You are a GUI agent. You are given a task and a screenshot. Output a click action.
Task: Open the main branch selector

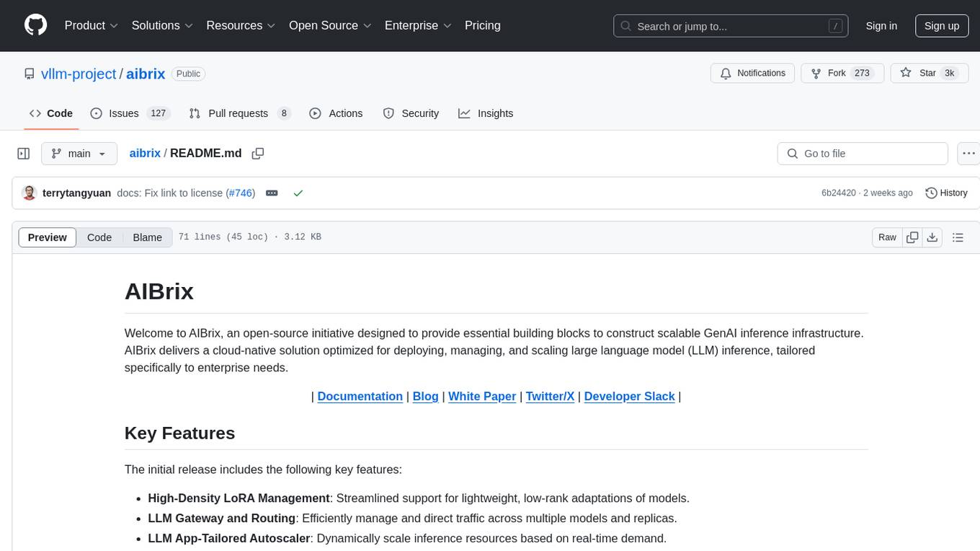79,154
